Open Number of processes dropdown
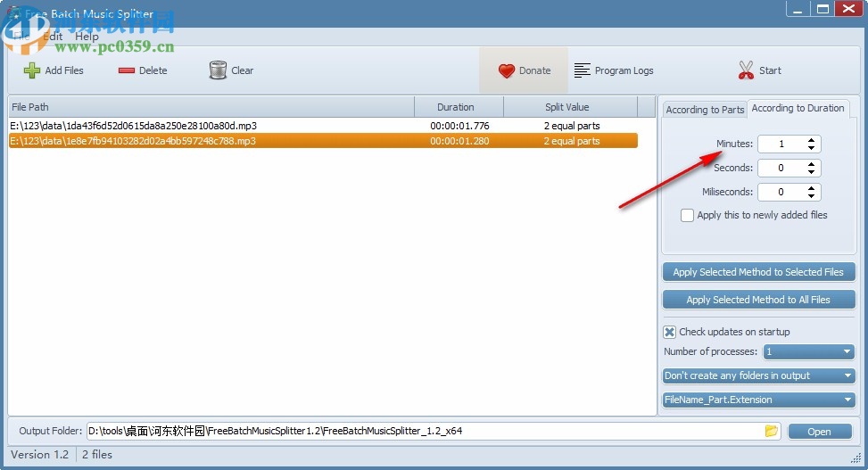The width and height of the screenshot is (868, 470). point(809,351)
